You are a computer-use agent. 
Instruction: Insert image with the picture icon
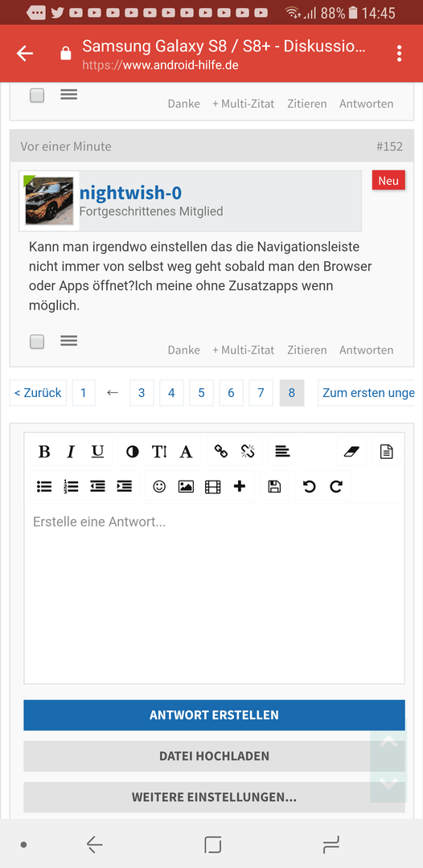coord(186,486)
